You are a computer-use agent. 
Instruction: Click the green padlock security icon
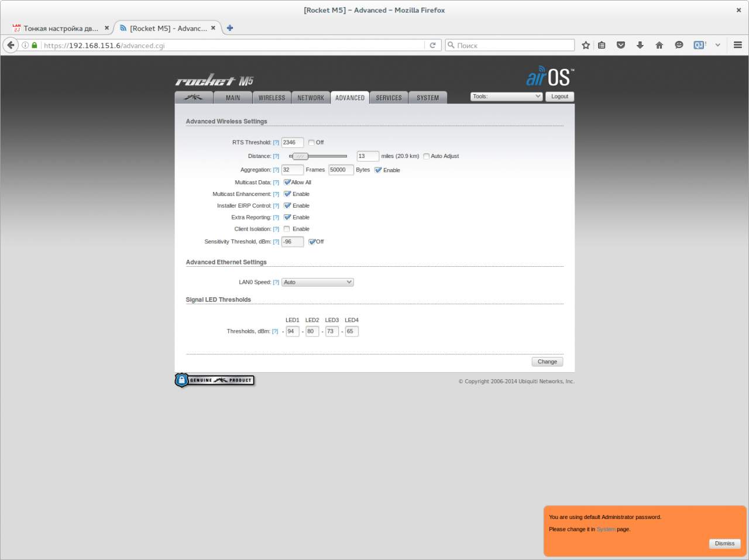coord(35,45)
